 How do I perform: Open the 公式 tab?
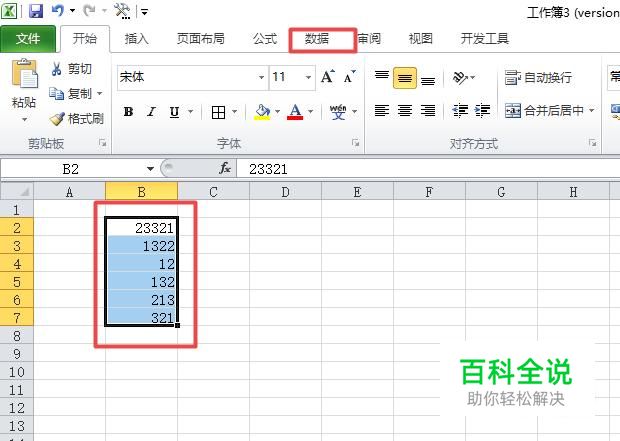click(265, 39)
